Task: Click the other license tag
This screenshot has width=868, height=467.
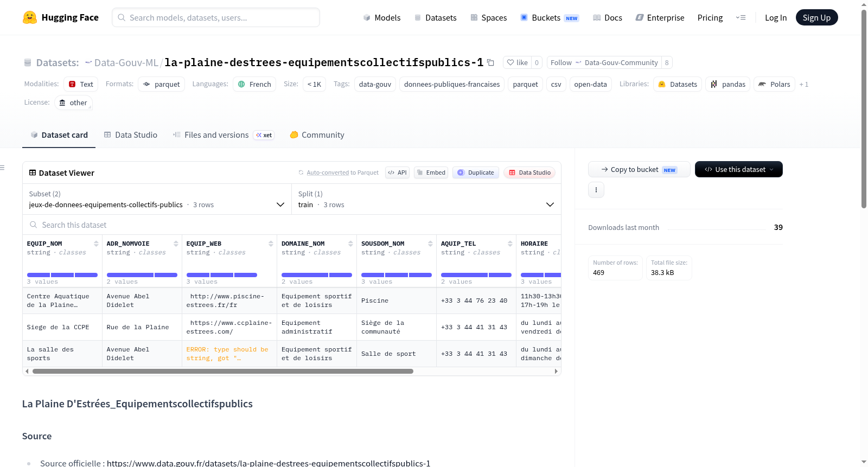Action: click(x=73, y=103)
